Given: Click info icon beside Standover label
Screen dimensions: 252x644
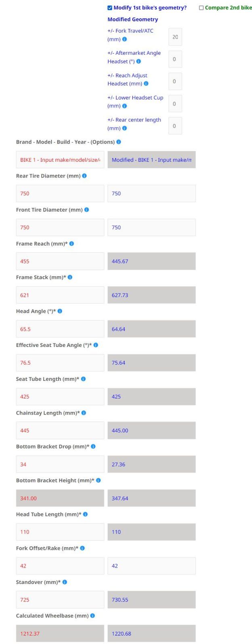Looking at the screenshot, I should click(65, 582).
